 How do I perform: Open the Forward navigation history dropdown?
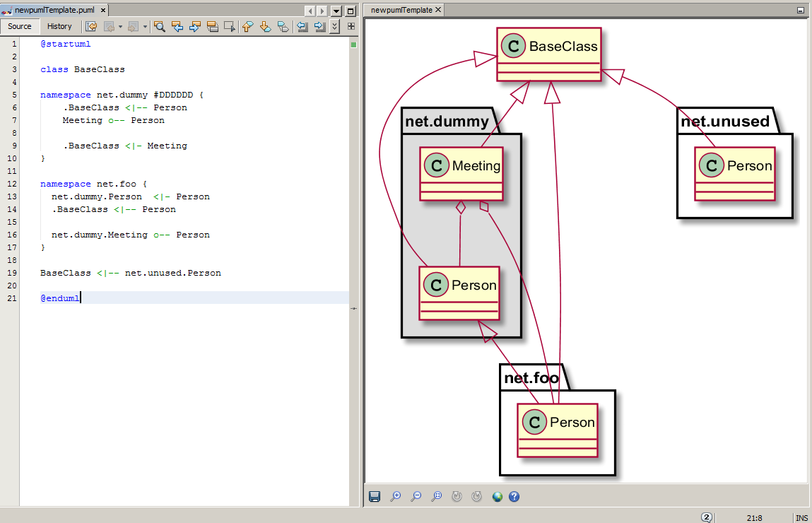pos(144,26)
